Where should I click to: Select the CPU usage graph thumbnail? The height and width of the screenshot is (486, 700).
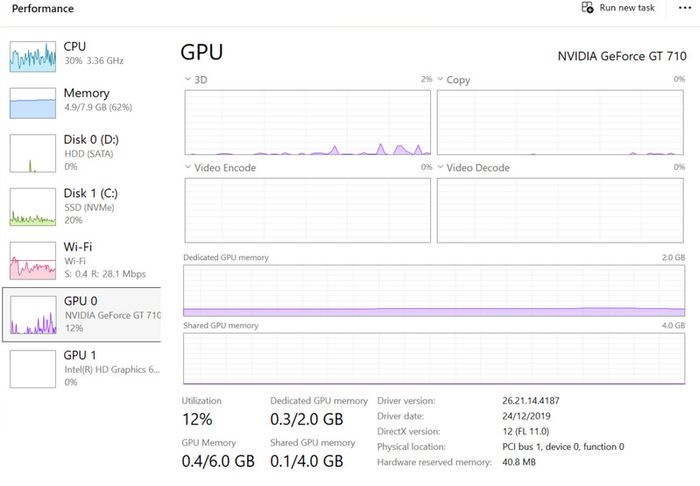(33, 57)
